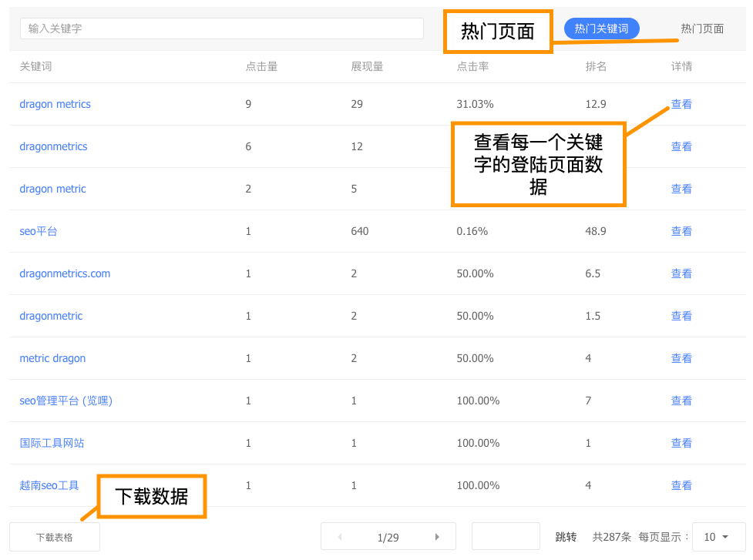Click the 1/29 page indicator

click(388, 538)
